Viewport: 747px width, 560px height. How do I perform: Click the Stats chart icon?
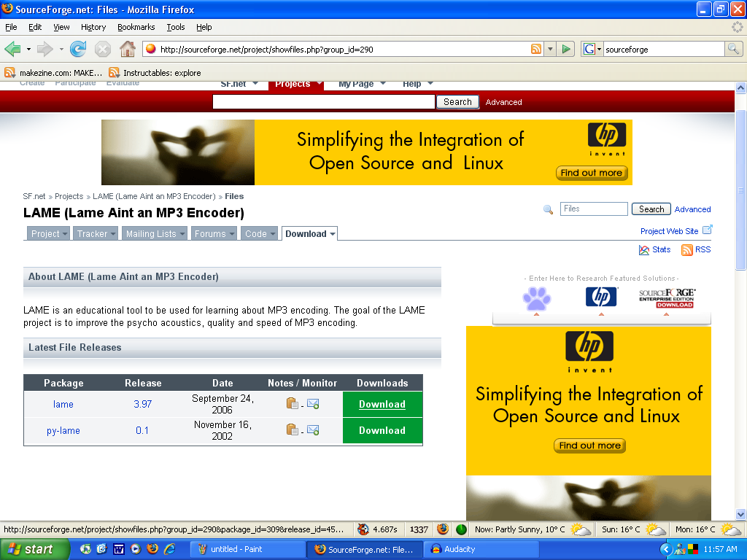coord(644,250)
